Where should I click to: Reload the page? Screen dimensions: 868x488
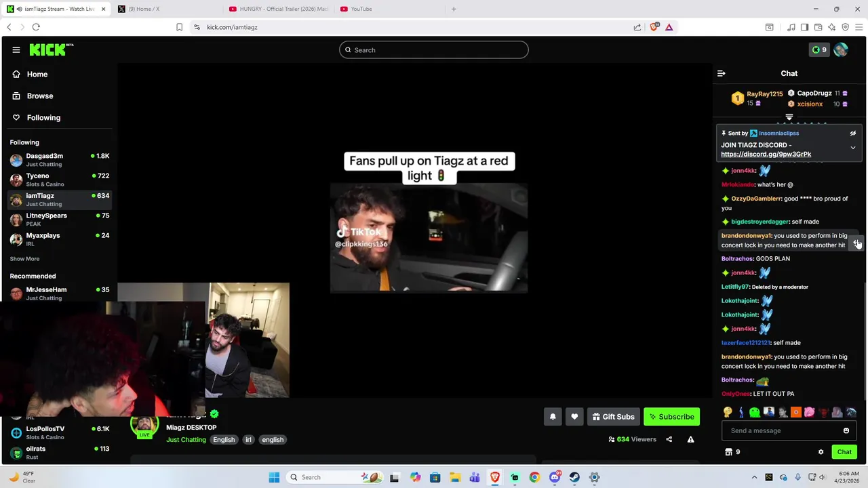36,27
